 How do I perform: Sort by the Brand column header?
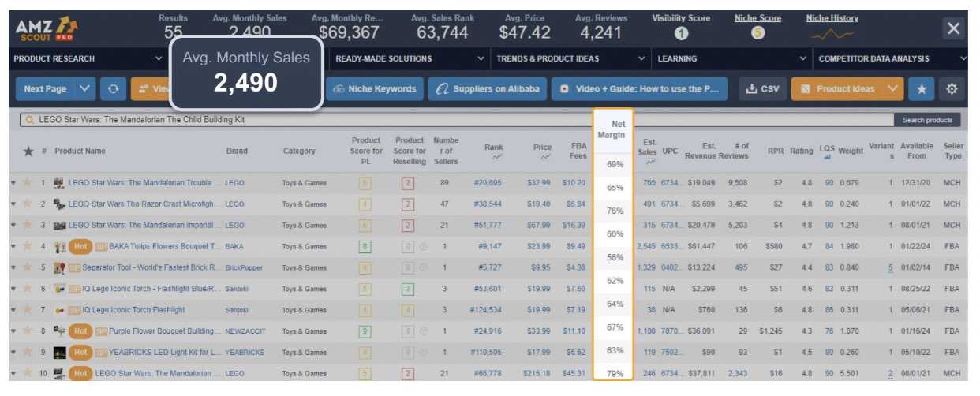pos(237,151)
